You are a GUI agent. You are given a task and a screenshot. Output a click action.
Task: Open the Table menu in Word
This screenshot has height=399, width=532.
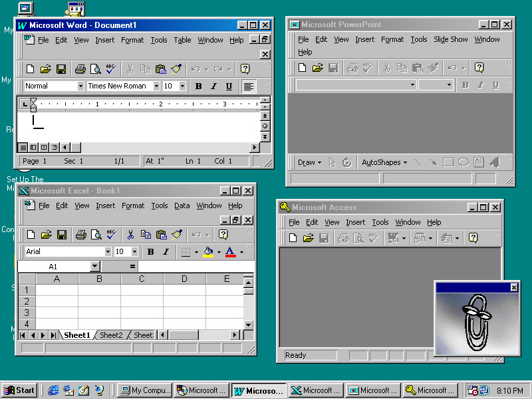[182, 40]
